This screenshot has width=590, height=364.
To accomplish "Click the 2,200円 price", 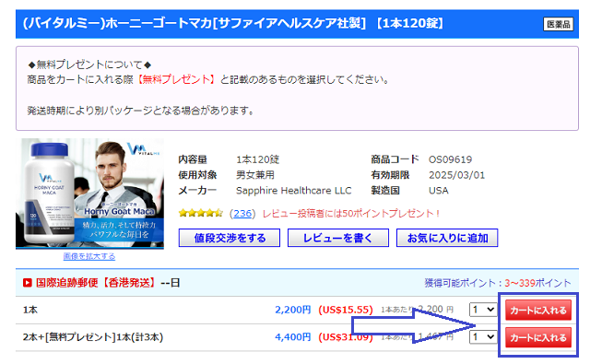I will (293, 310).
